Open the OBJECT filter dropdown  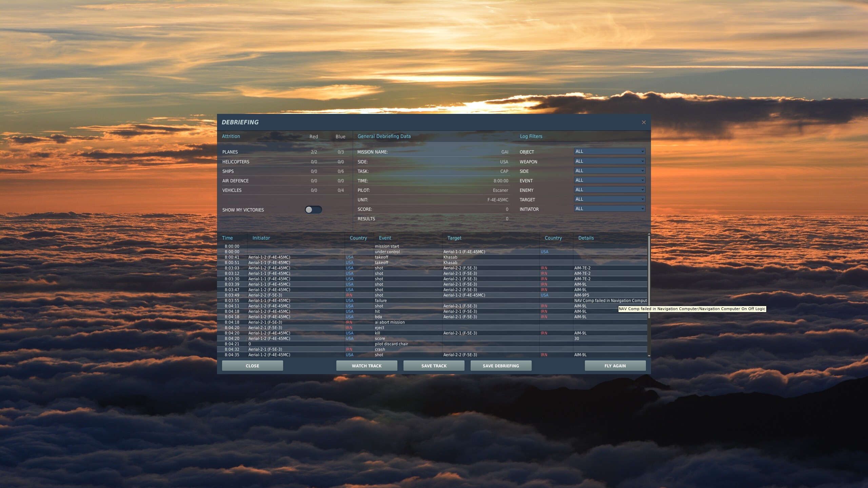610,151
